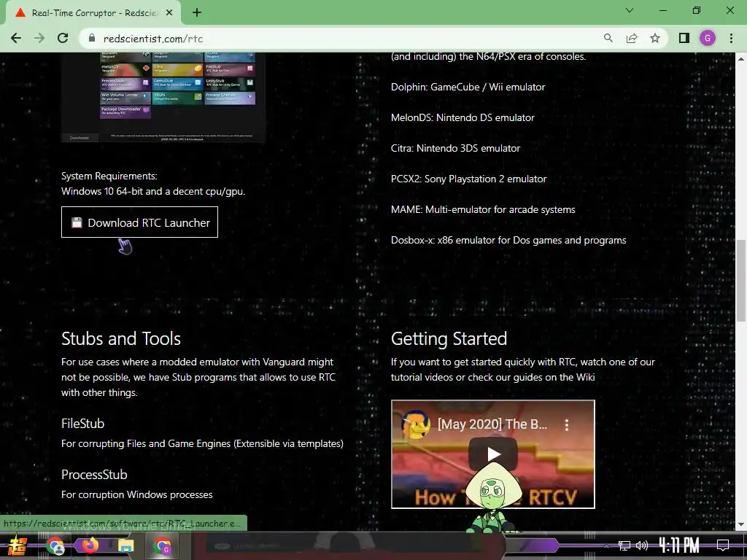The height and width of the screenshot is (560, 747).
Task: Click MAME: Multi-emulator for arcade systems text
Action: [x=483, y=209]
